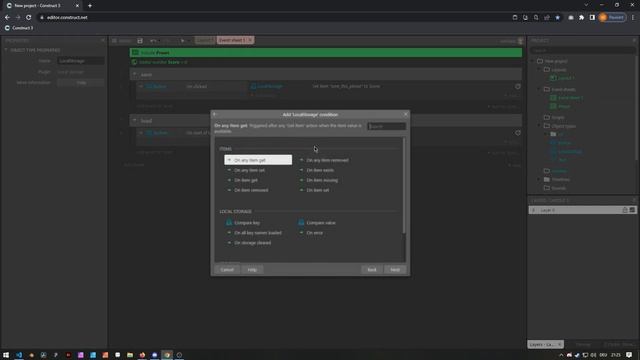Screen dimensions: 640x360
Task: Collapse Object Type Properties section
Action: pyautogui.click(x=6, y=50)
